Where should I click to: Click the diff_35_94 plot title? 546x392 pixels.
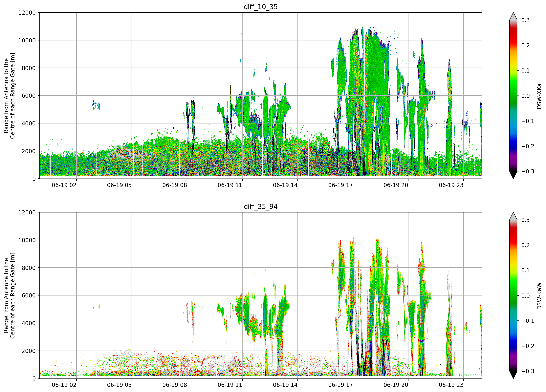tap(260, 207)
